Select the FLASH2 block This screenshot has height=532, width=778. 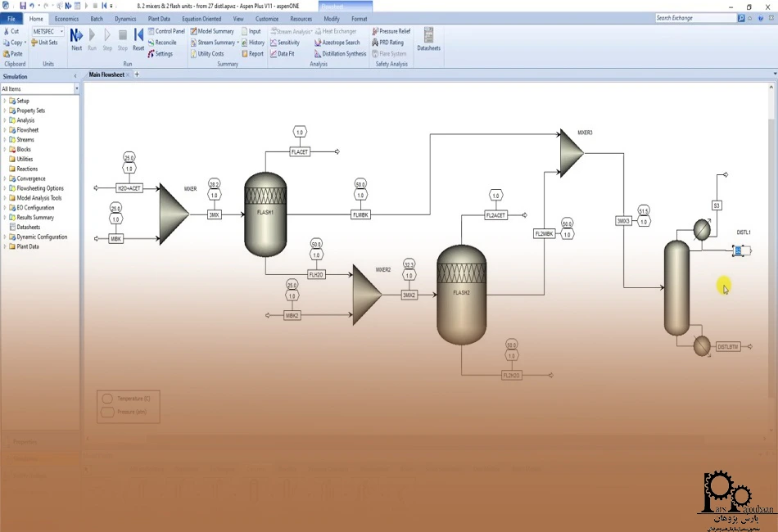(x=461, y=295)
